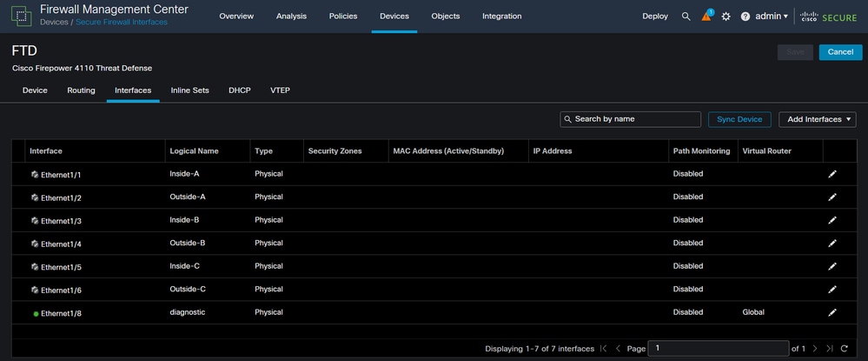Open the admin user dropdown
Screen dimensions: 868x361
point(772,17)
